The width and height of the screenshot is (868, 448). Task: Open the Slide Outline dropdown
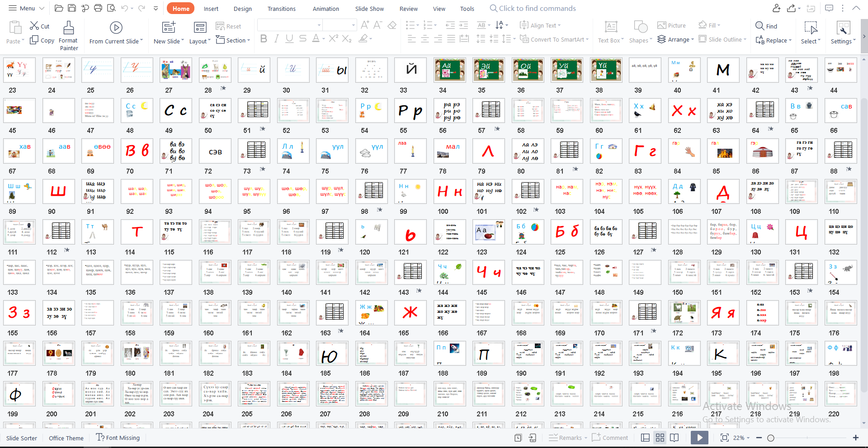722,39
